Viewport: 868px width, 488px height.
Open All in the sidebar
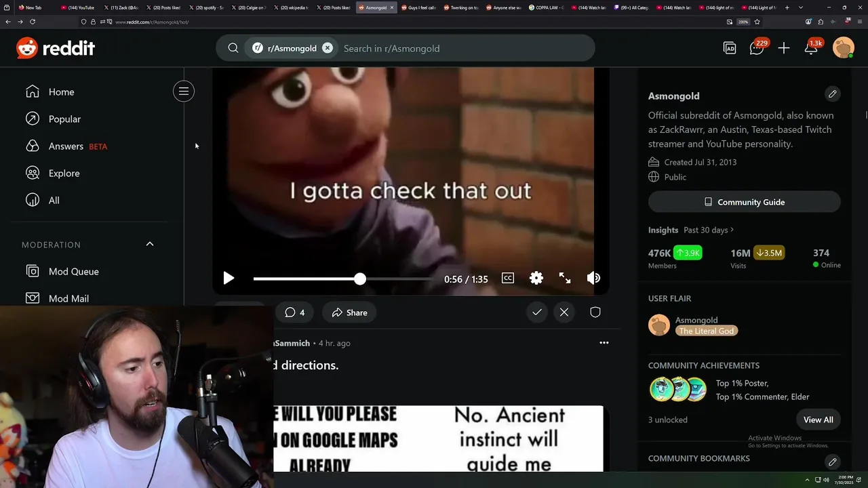click(x=42, y=200)
